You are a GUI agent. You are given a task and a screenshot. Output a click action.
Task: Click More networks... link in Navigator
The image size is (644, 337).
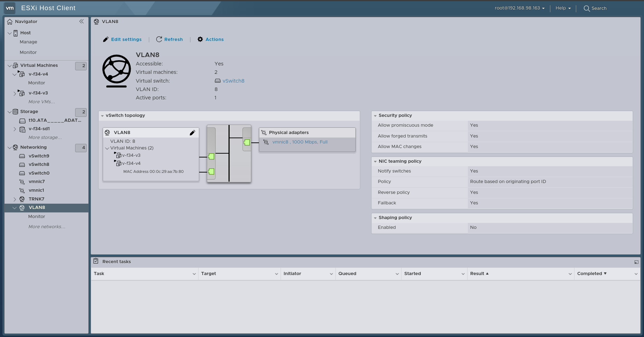click(x=47, y=227)
